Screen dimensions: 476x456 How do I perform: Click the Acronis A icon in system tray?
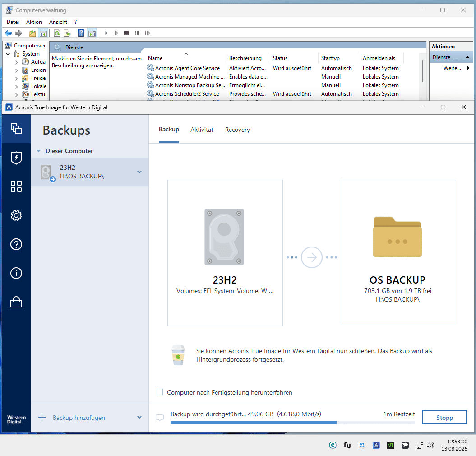pos(376,445)
